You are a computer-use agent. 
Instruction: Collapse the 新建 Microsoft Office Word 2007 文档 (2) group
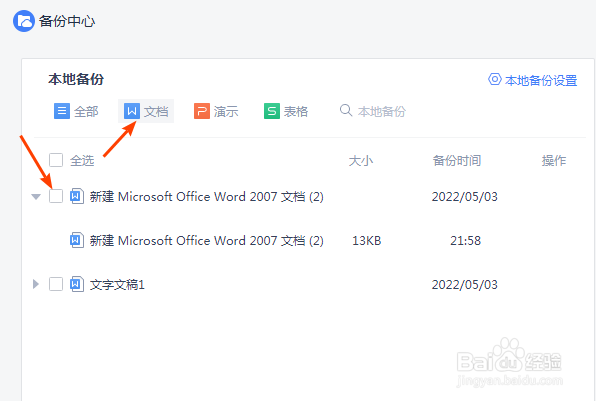click(x=36, y=197)
